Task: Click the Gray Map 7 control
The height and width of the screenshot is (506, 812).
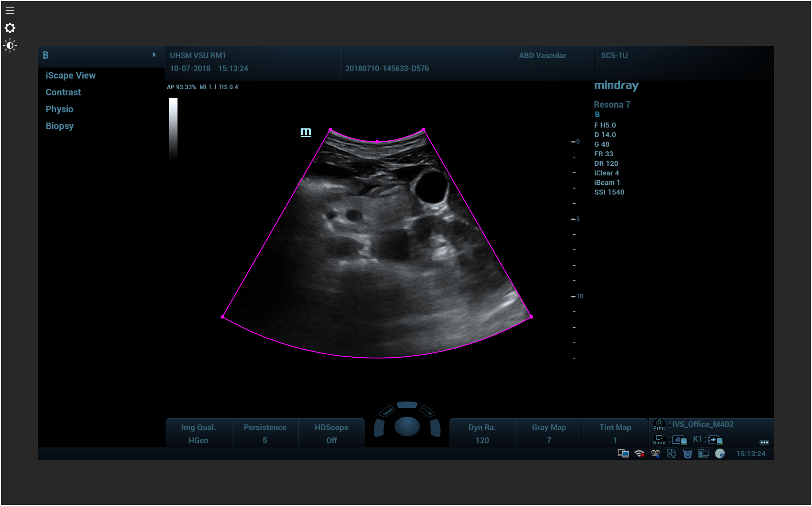Action: pos(549,433)
